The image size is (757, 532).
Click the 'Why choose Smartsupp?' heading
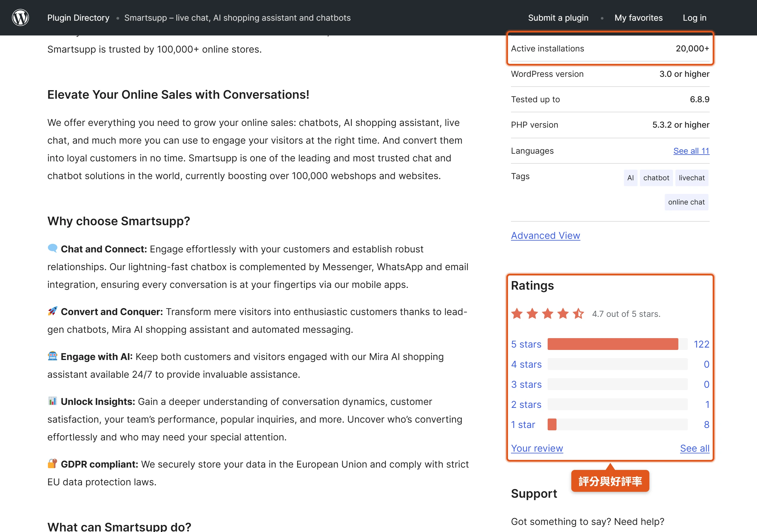pyautogui.click(x=119, y=221)
